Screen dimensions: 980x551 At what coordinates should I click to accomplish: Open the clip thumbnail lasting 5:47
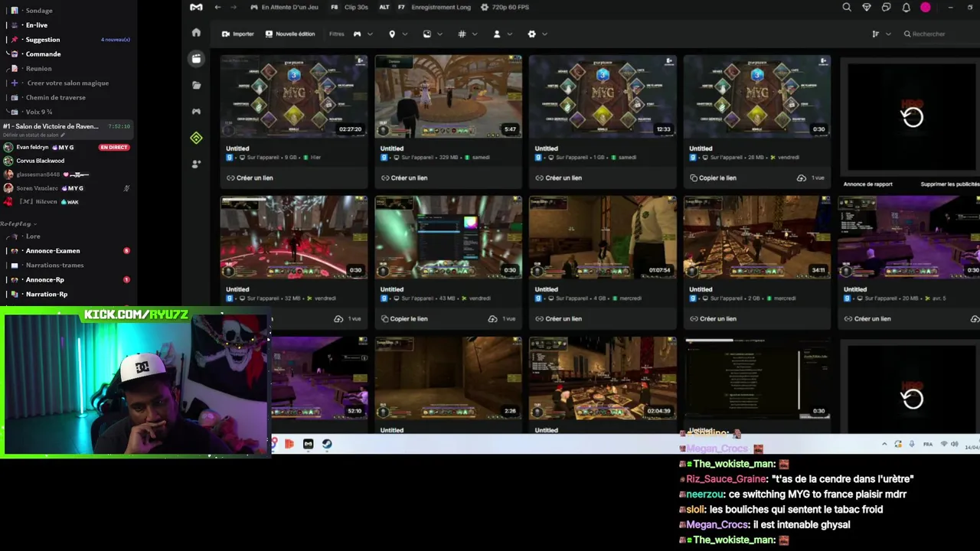click(x=449, y=96)
